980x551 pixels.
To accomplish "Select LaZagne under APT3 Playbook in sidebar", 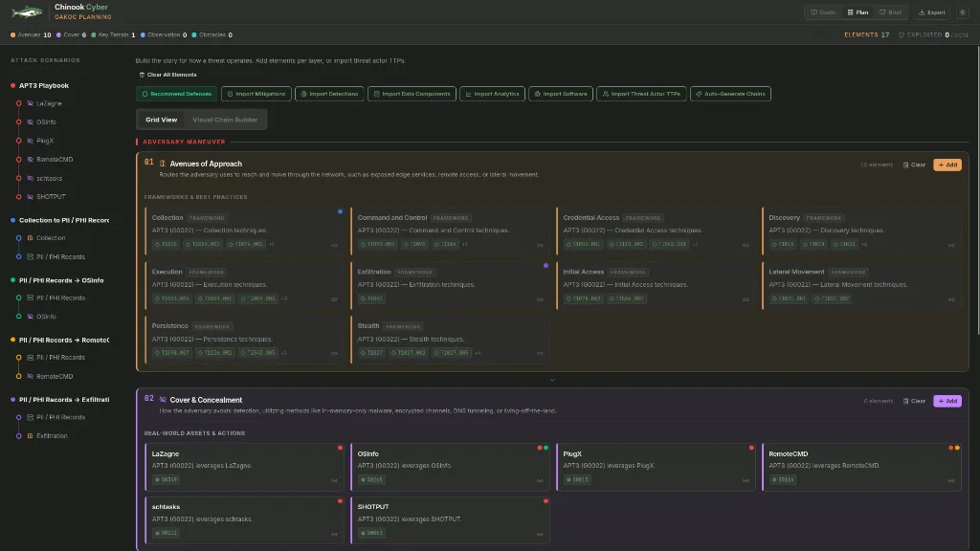I will point(49,103).
